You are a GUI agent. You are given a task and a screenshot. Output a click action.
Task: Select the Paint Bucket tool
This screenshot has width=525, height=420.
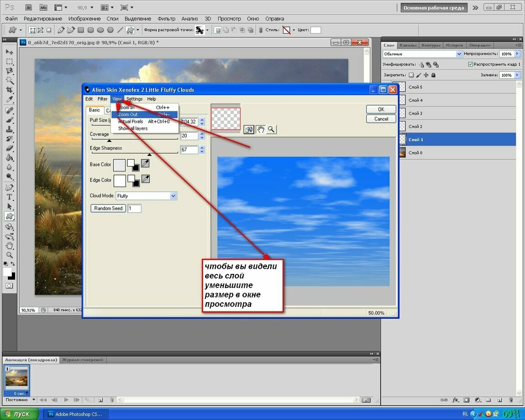click(x=10, y=158)
